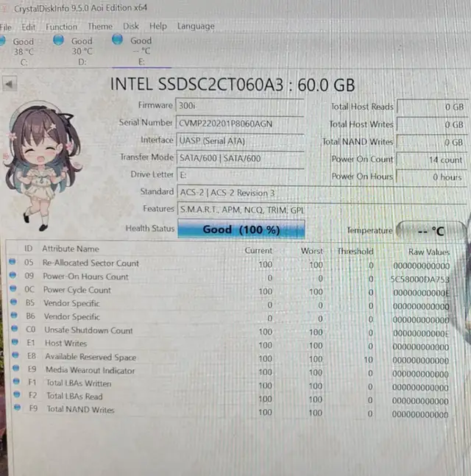Click the Temperature display button
471x476 pixels.
431,231
